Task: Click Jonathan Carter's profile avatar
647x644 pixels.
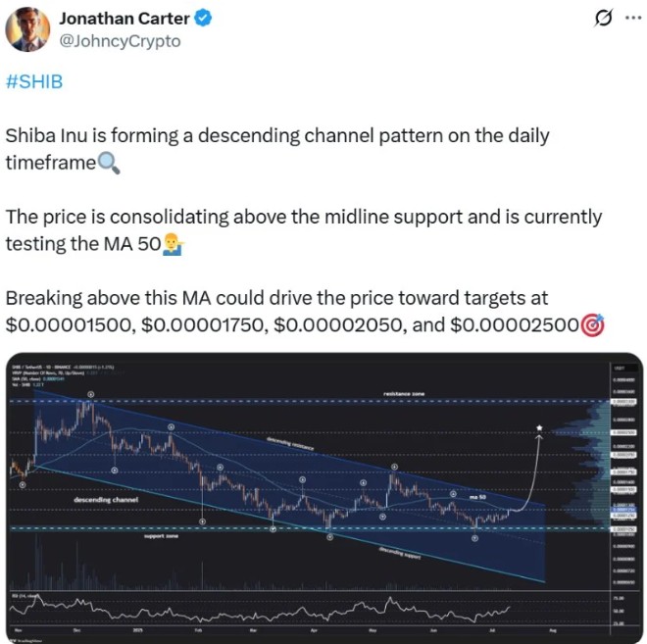Action: [x=27, y=29]
